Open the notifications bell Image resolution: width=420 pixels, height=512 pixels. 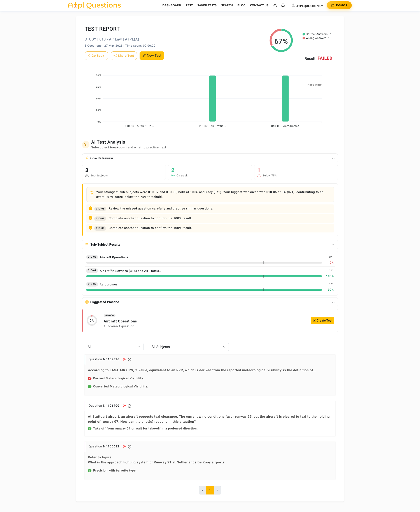[x=283, y=5]
